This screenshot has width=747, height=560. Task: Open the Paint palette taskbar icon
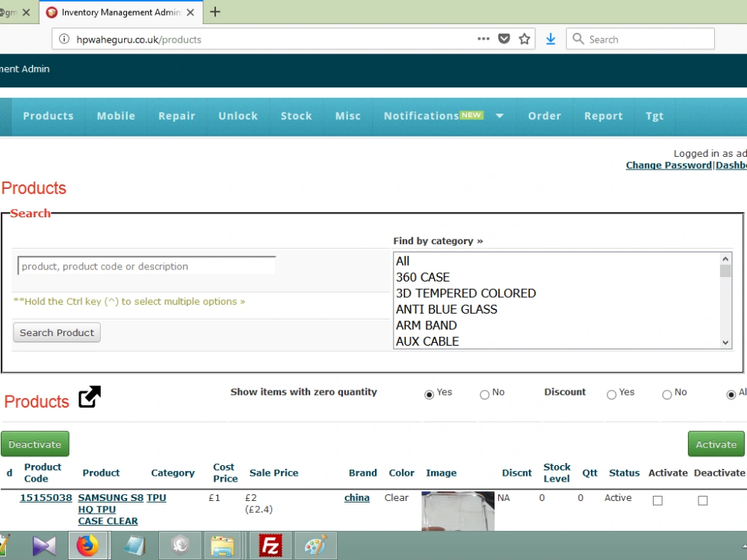pos(315,546)
